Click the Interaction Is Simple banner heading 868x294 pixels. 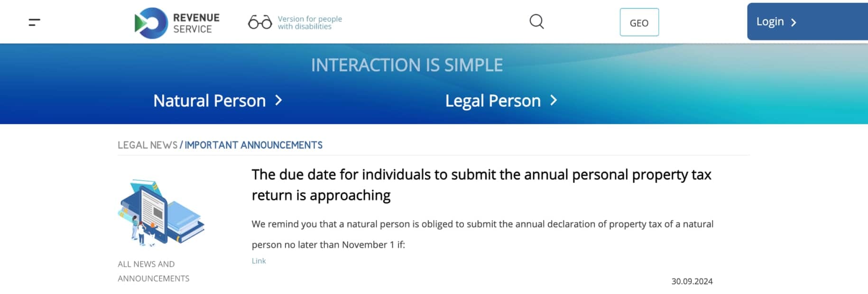click(x=407, y=65)
